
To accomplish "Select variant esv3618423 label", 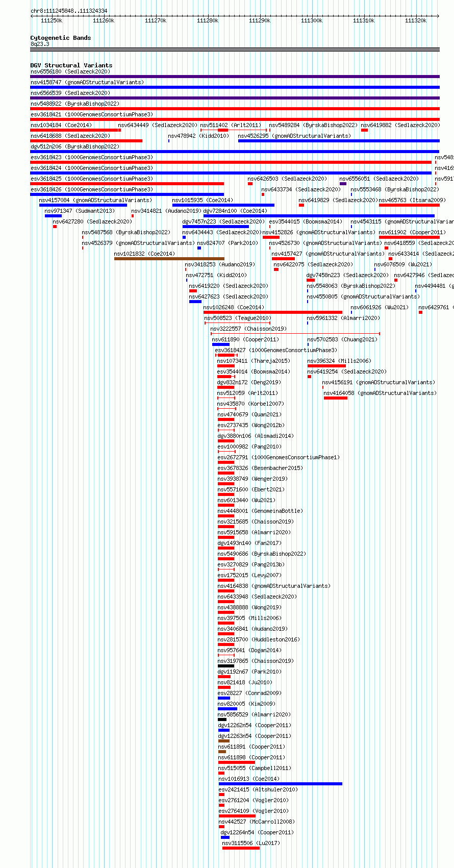I will point(92,157).
